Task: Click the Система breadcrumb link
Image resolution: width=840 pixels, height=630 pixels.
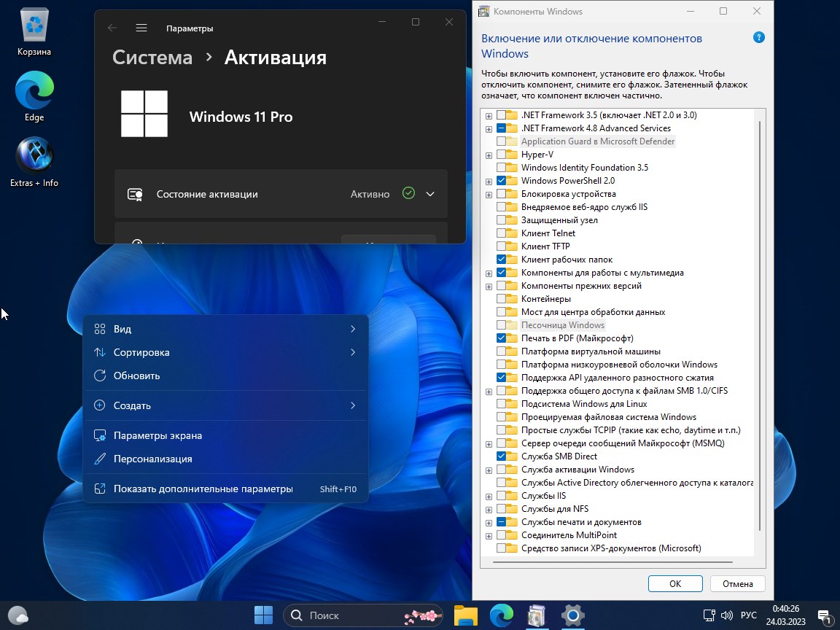Action: point(152,58)
